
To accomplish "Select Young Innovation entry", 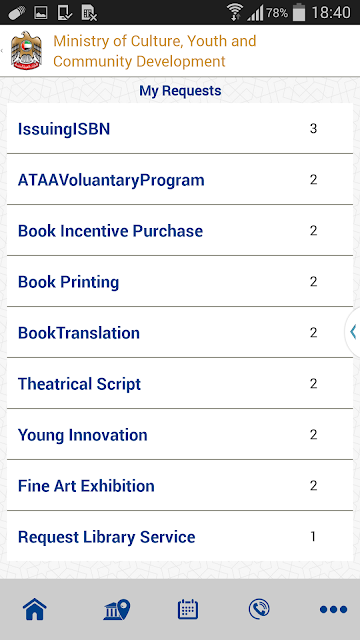I will click(180, 435).
